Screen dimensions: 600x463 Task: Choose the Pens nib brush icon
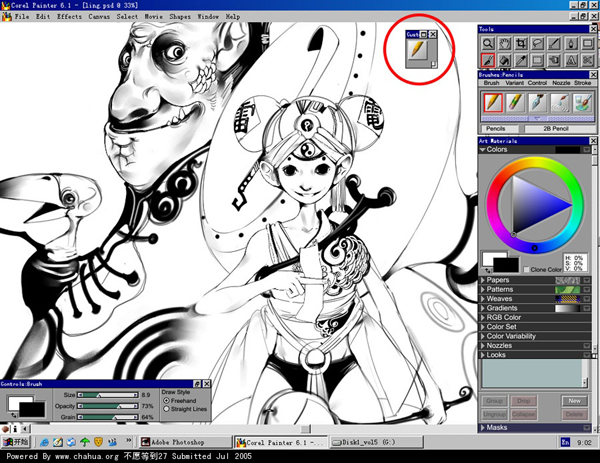pos(538,102)
